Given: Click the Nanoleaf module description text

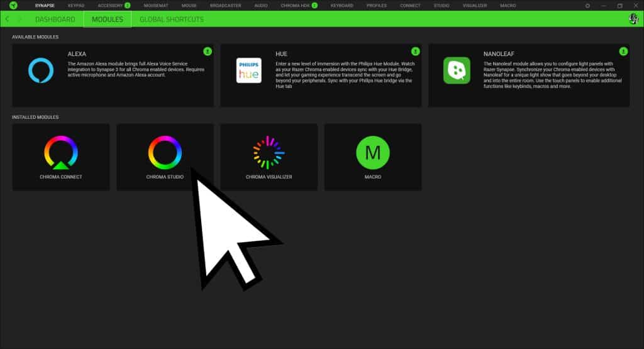Looking at the screenshot, I should pos(552,75).
